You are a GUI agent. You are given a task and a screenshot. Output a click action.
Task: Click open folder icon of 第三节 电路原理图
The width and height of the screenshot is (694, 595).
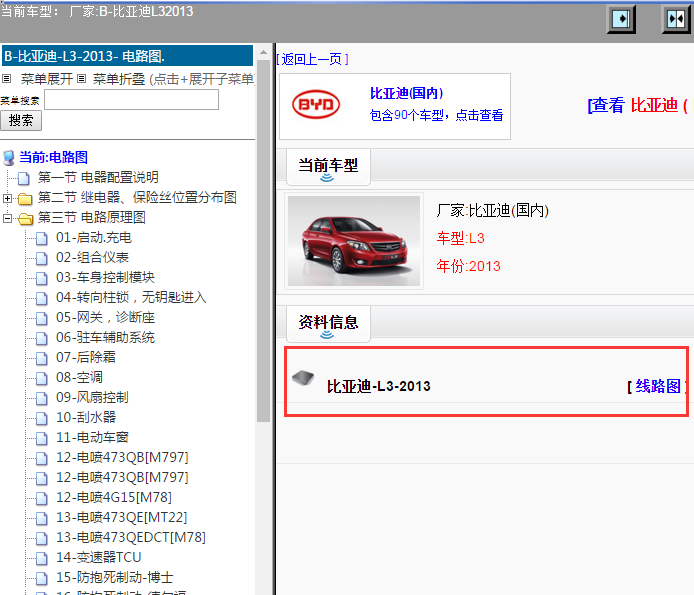click(x=26, y=218)
